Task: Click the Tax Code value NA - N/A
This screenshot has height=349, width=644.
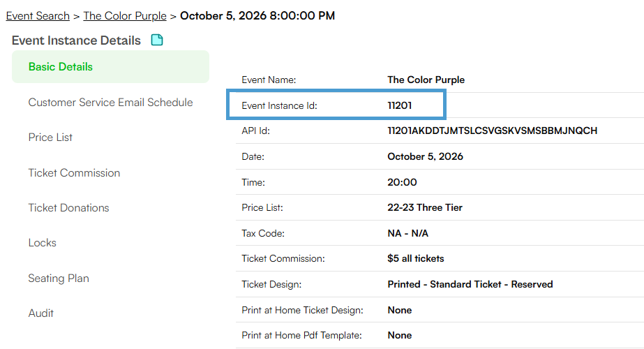Action: 408,234
